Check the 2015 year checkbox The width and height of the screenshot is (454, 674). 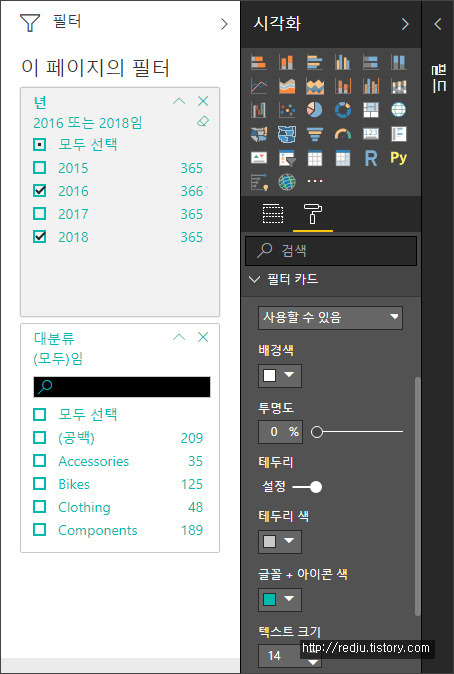click(x=40, y=167)
